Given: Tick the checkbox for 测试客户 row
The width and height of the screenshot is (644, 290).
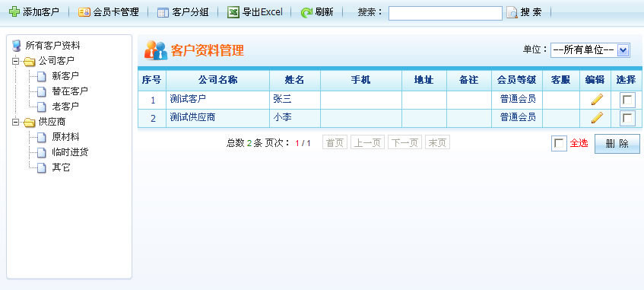Looking at the screenshot, I should click(x=627, y=100).
